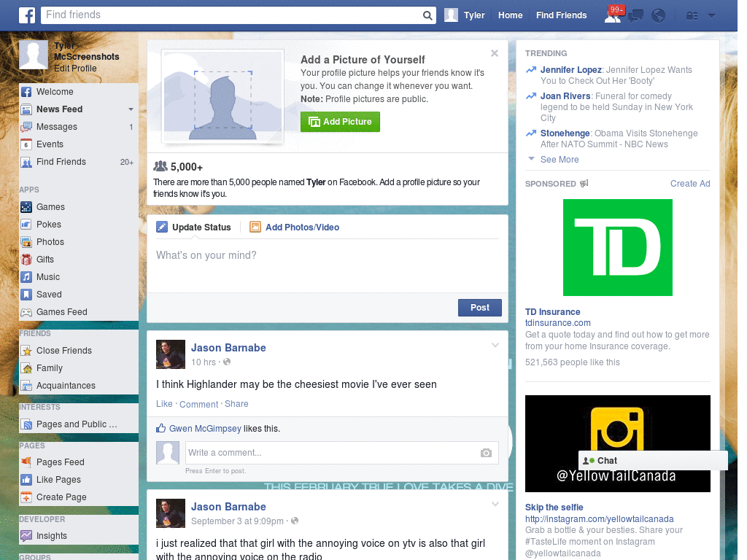
Task: Open account menu dropdown arrow in top bar
Action: tap(712, 16)
